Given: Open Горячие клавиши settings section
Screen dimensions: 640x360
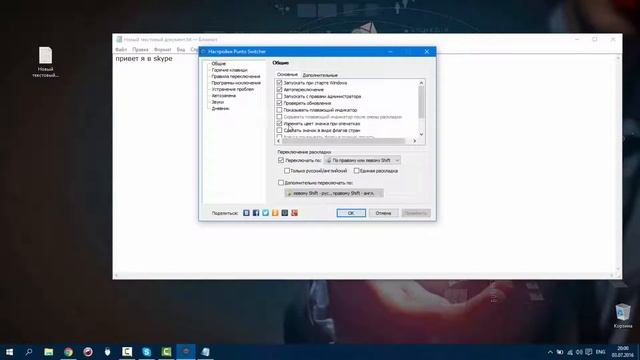Looking at the screenshot, I should coord(229,70).
